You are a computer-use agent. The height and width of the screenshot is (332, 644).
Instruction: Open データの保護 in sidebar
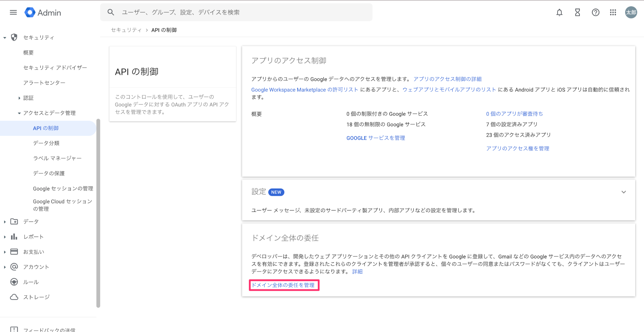(49, 173)
